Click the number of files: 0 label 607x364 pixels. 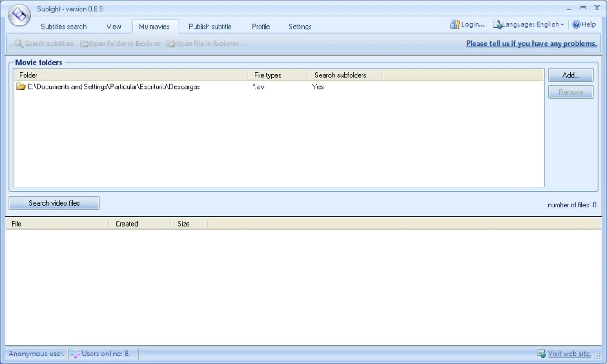572,205
